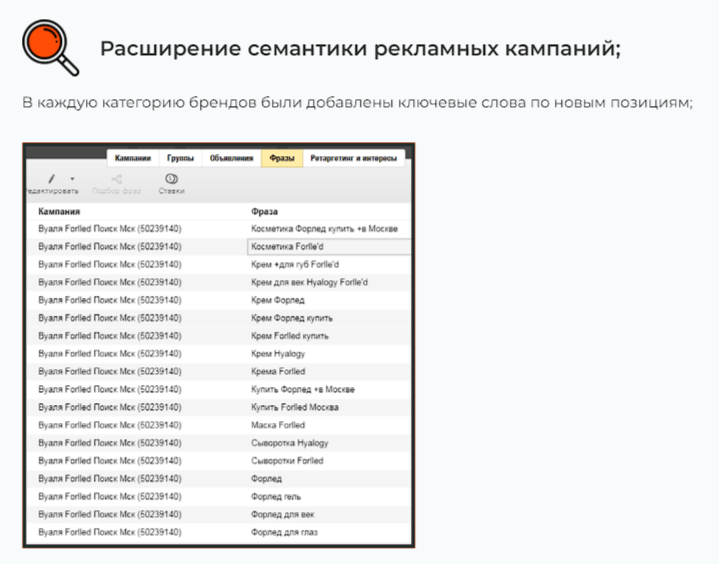The width and height of the screenshot is (719, 564).
Task: Select phrase Форлед для век
Action: pos(282,514)
